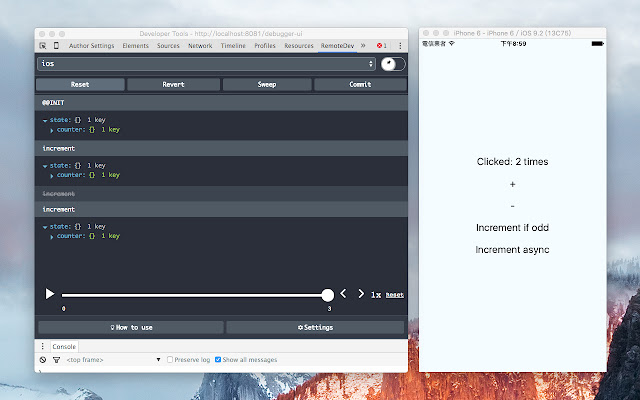Clear the console with the ban icon
The width and height of the screenshot is (640, 400).
tap(43, 360)
